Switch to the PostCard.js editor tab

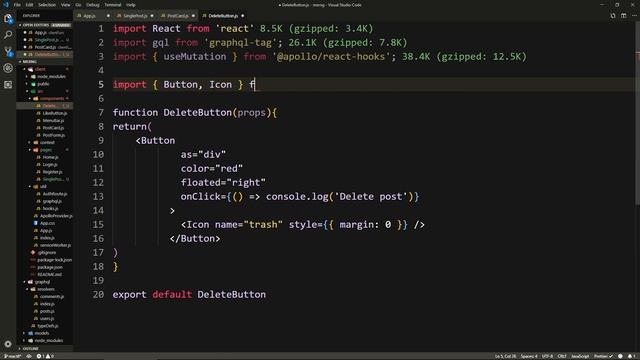(x=178, y=16)
